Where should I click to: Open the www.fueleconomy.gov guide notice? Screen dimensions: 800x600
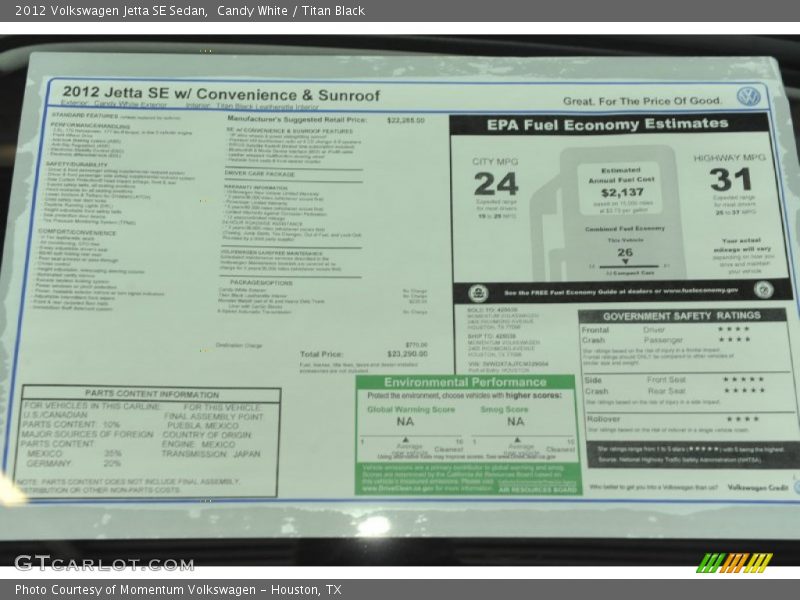tap(620, 292)
